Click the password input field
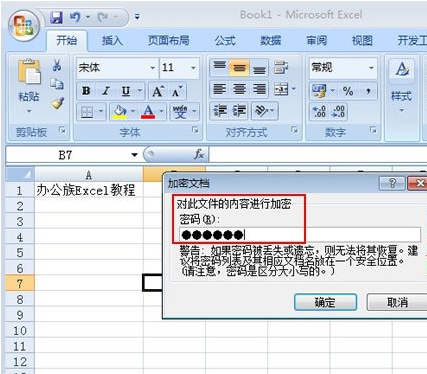 [300, 235]
